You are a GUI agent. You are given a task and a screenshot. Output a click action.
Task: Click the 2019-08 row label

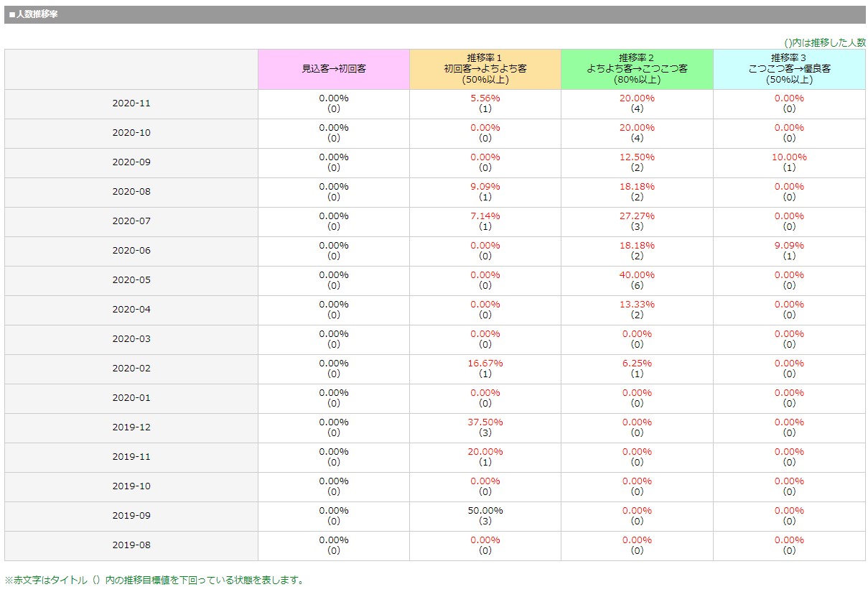pyautogui.click(x=131, y=545)
